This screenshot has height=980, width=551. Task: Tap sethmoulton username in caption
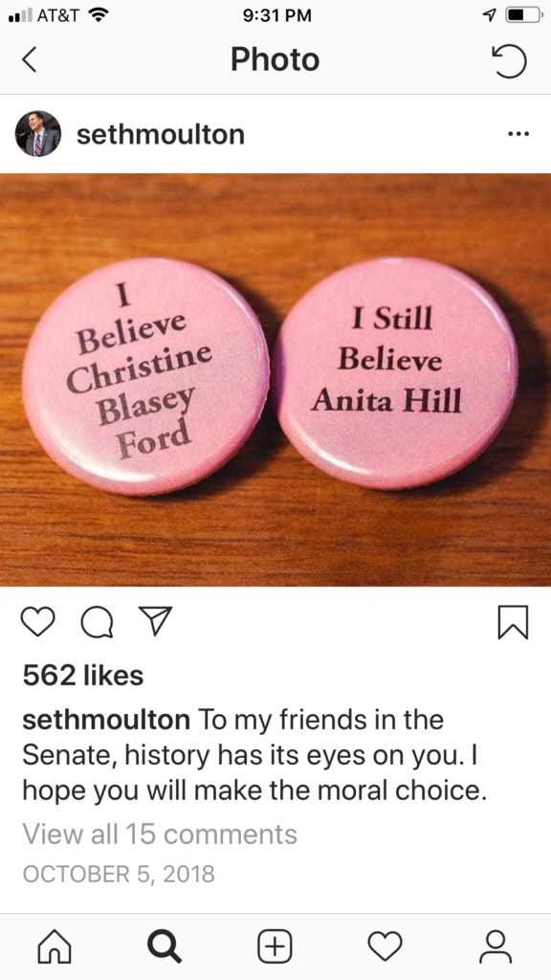tap(106, 720)
